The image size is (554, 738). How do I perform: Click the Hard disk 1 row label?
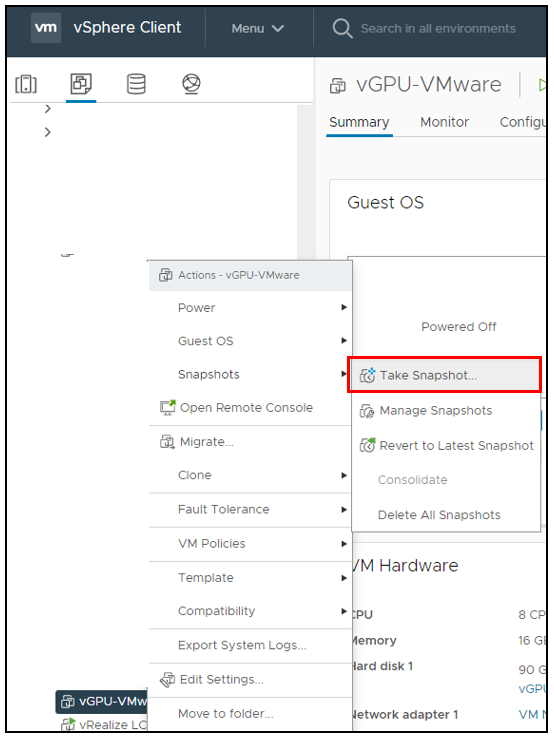(383, 666)
